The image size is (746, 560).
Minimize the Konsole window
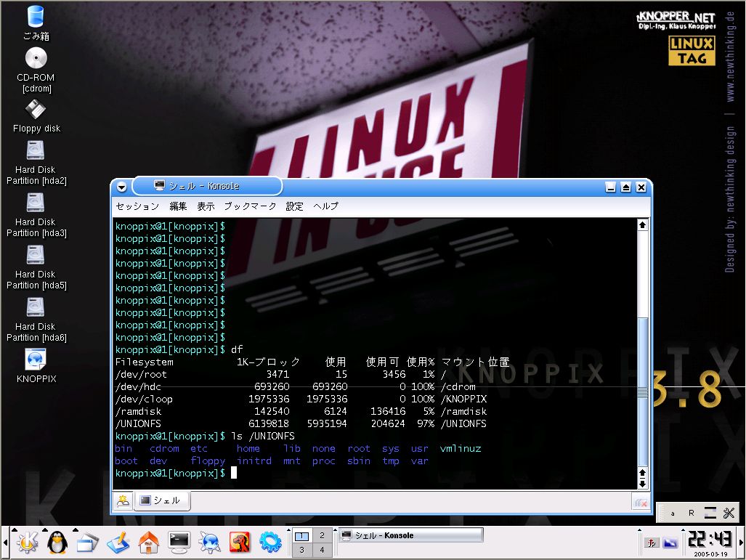(x=611, y=187)
